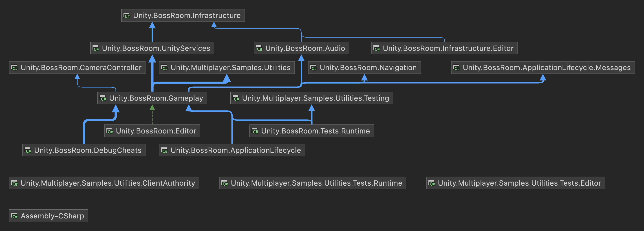The height and width of the screenshot is (231, 644).
Task: Click the C# icon beside Unity.BossRoom.Audio
Action: point(259,49)
